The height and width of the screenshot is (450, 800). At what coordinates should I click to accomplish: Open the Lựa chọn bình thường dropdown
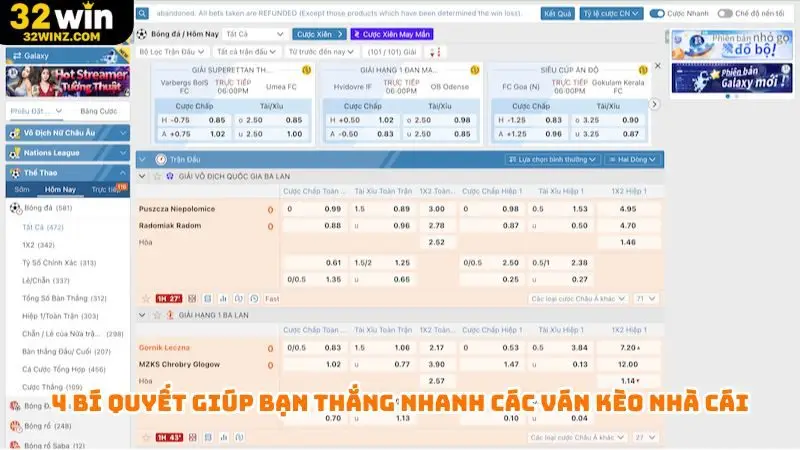click(553, 160)
